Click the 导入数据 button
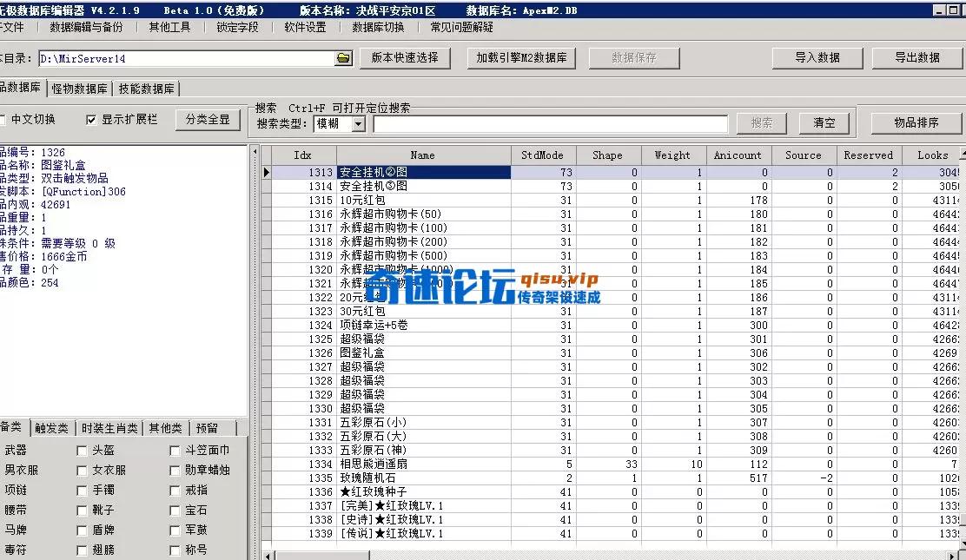The width and height of the screenshot is (966, 560). click(x=817, y=58)
